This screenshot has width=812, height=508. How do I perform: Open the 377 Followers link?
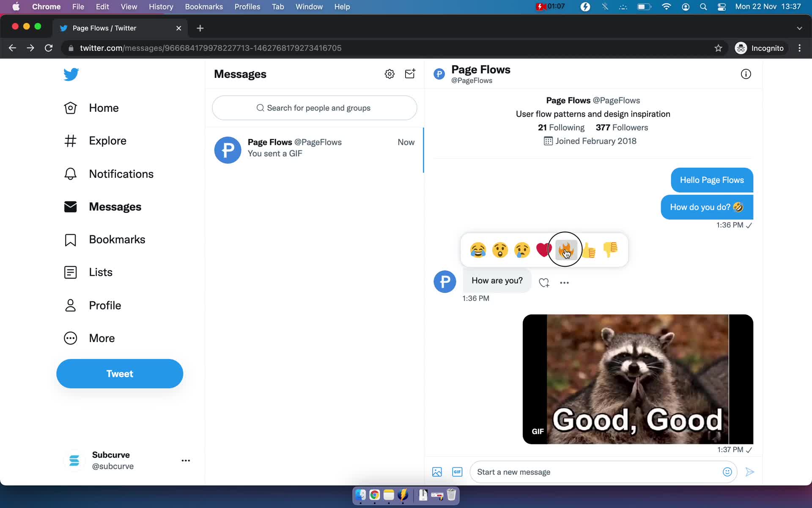tap(622, 127)
